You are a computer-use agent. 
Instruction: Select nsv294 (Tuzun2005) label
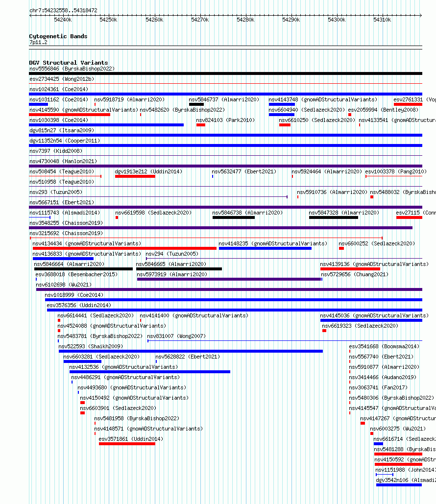pyautogui.click(x=172, y=254)
